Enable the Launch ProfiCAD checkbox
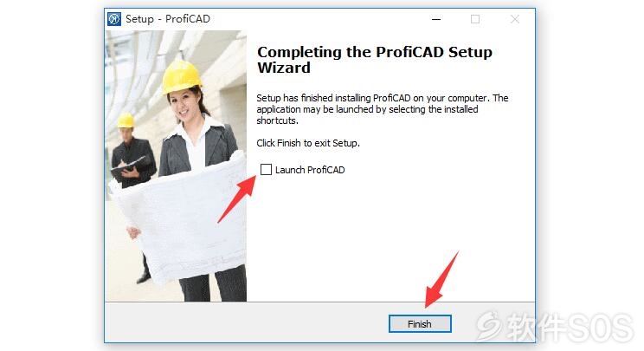Viewport: 644px width, 351px height. click(x=266, y=169)
